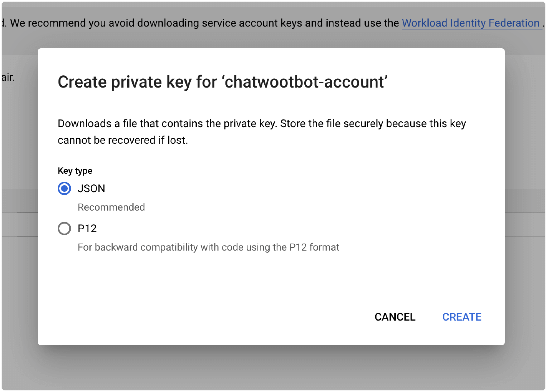
Task: Click the 'cannot be recovered if lost' line
Action: click(x=122, y=140)
